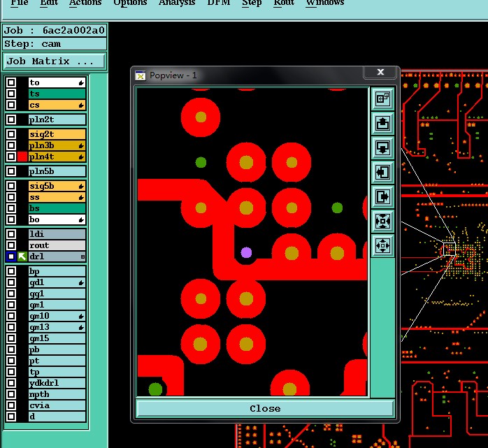Click the Popview dock/detach window icon

382,99
